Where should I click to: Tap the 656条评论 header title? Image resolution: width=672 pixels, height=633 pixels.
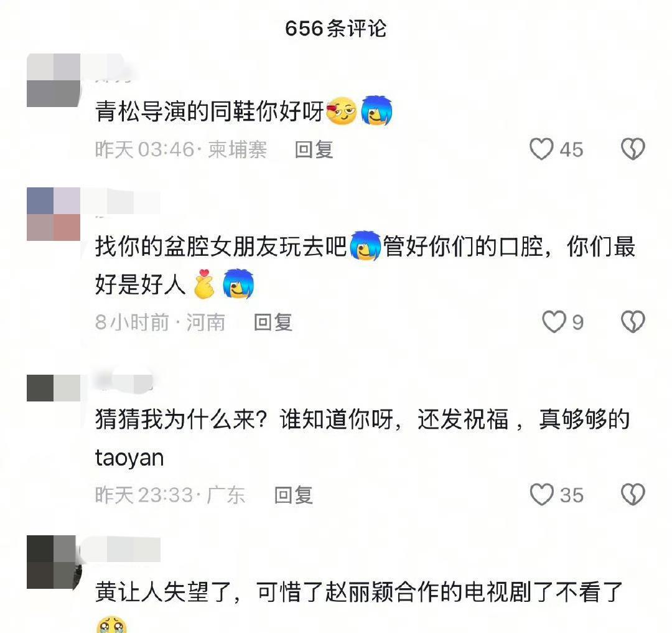click(335, 29)
